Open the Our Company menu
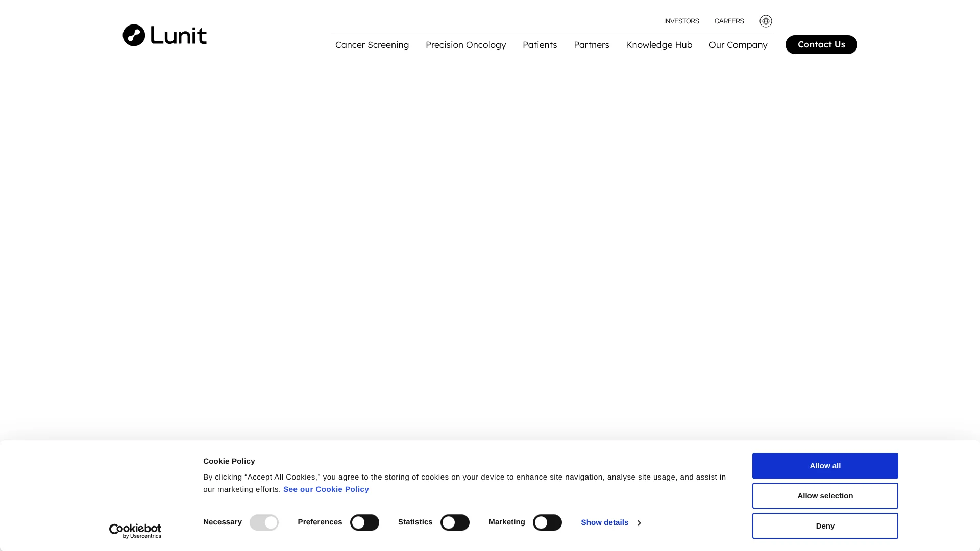This screenshot has width=980, height=551. pyautogui.click(x=738, y=45)
